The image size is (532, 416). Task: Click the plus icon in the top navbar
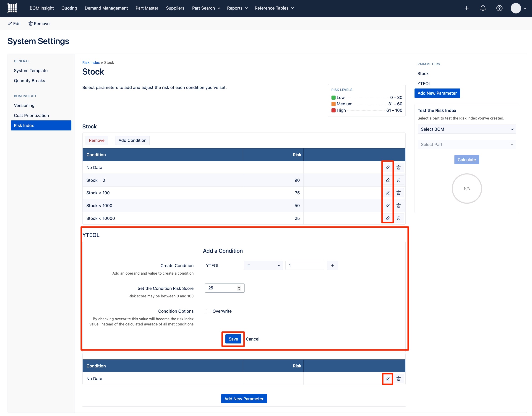[x=467, y=8]
